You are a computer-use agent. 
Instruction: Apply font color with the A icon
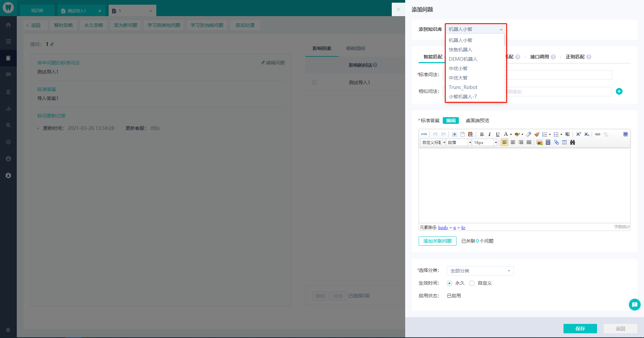click(x=506, y=134)
